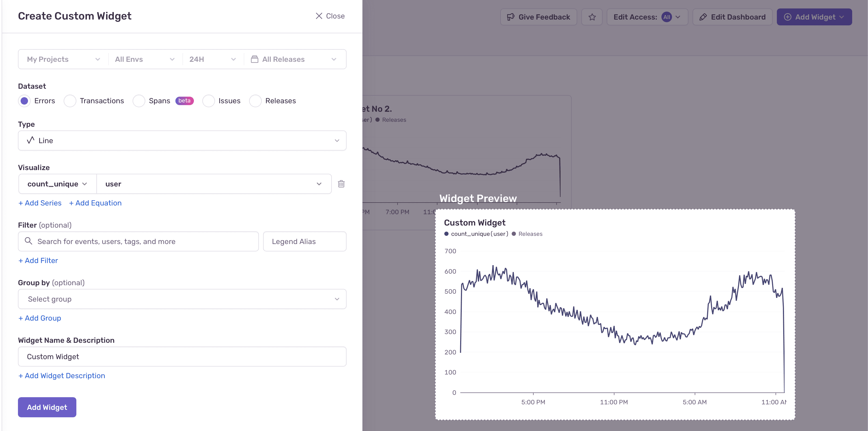Click the Widget Preview heading

click(x=478, y=199)
